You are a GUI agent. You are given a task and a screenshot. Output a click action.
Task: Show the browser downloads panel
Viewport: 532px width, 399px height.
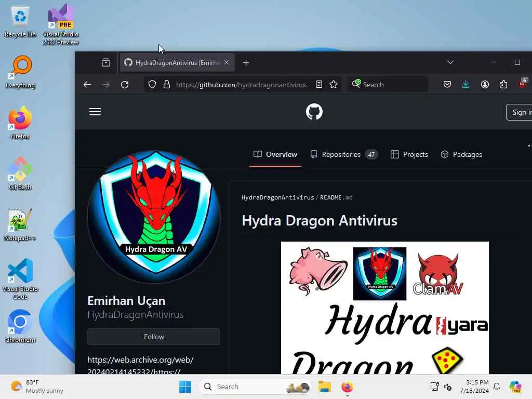point(466,85)
